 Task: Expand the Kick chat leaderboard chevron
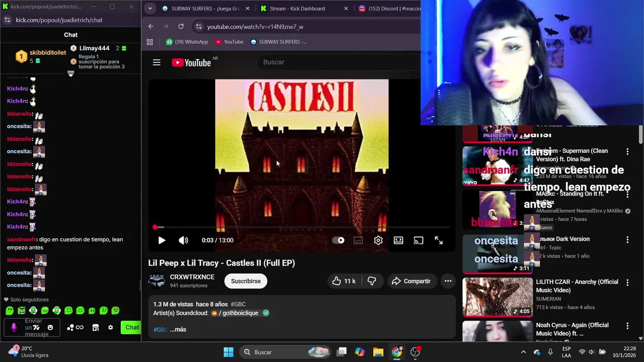[71, 74]
